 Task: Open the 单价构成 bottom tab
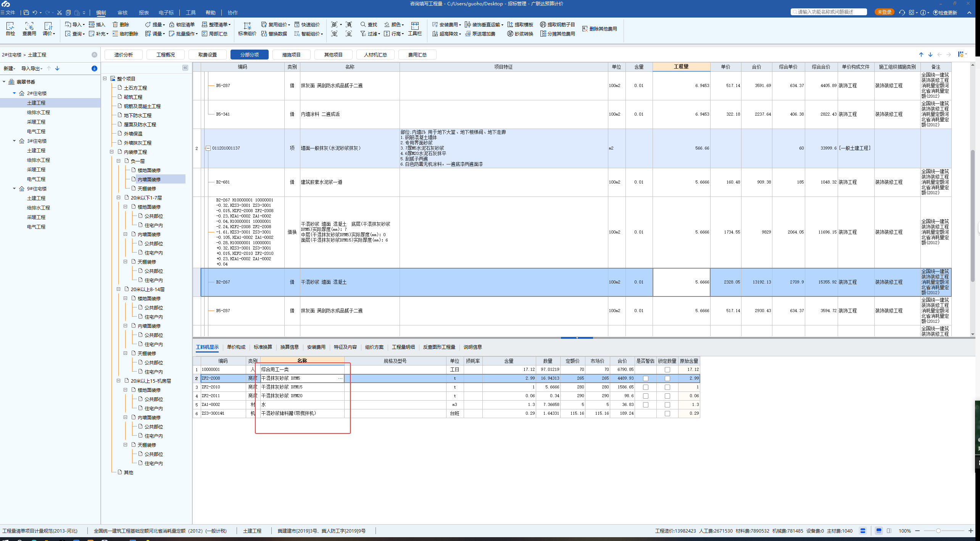click(236, 347)
